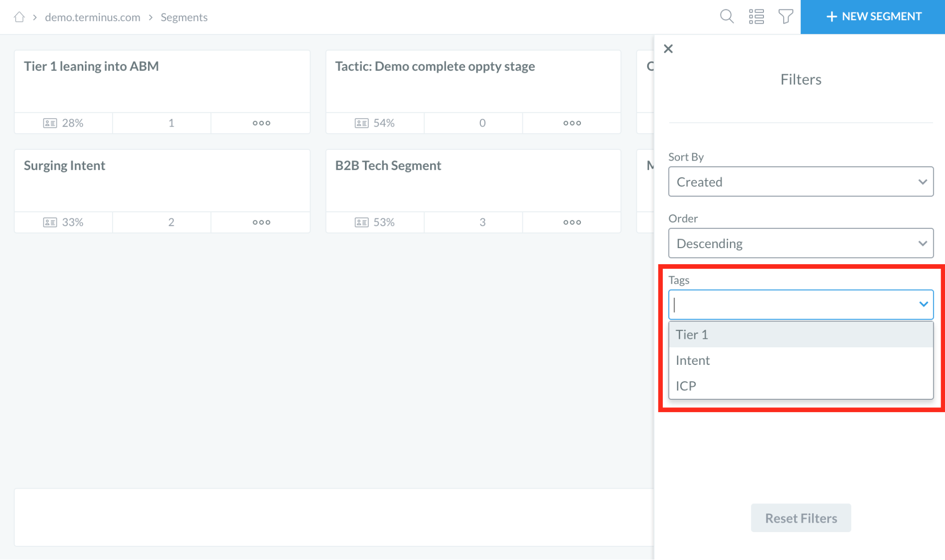
Task: Select the ICP tag option
Action: [800, 386]
